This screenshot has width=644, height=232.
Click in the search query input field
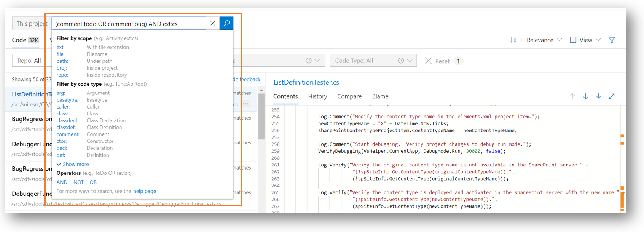(129, 24)
